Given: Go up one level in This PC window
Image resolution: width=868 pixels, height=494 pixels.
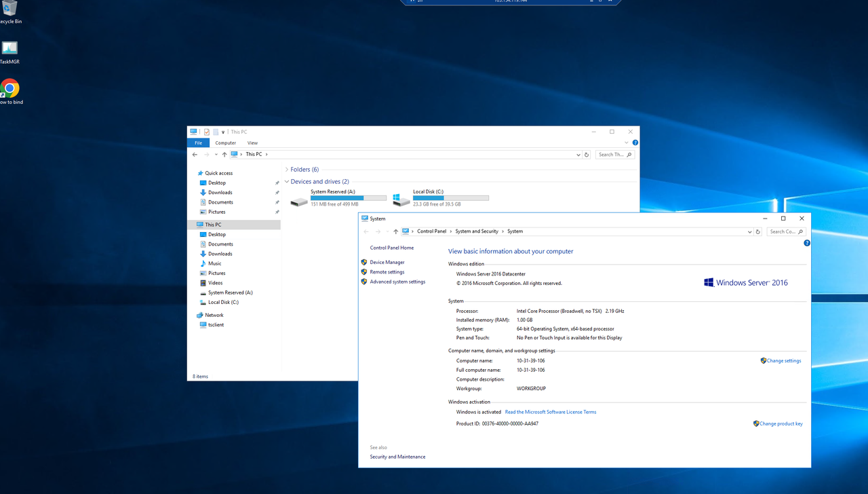Looking at the screenshot, I should coord(224,155).
